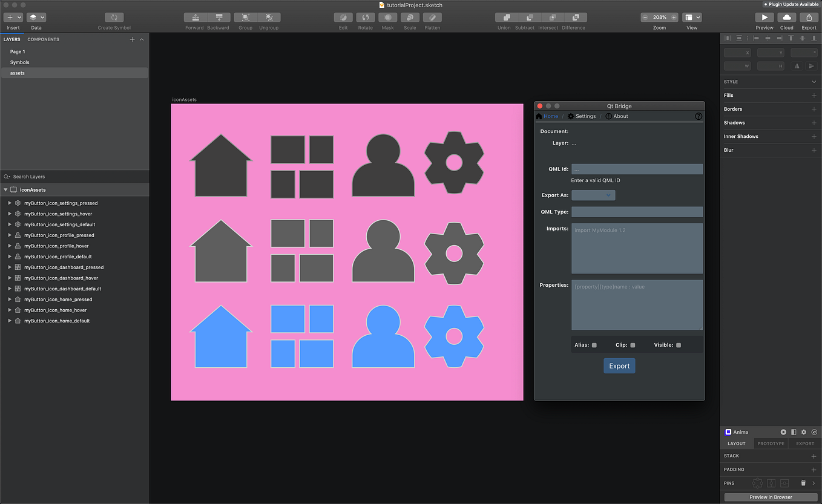The height and width of the screenshot is (504, 822).
Task: Activate the Union boolean operation
Action: coord(504,16)
